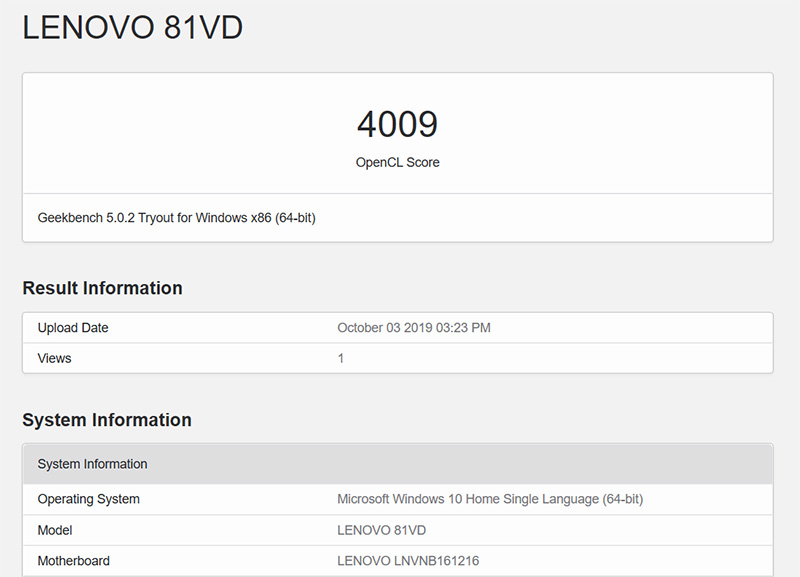Viewport: 800px width, 577px height.
Task: Click the October 03 2019 date value
Action: point(388,328)
